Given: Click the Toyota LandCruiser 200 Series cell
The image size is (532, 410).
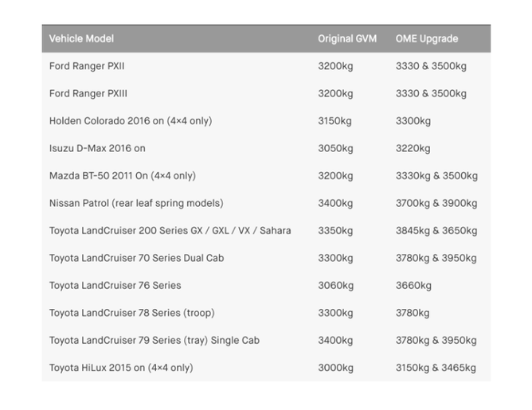Looking at the screenshot, I should [170, 231].
